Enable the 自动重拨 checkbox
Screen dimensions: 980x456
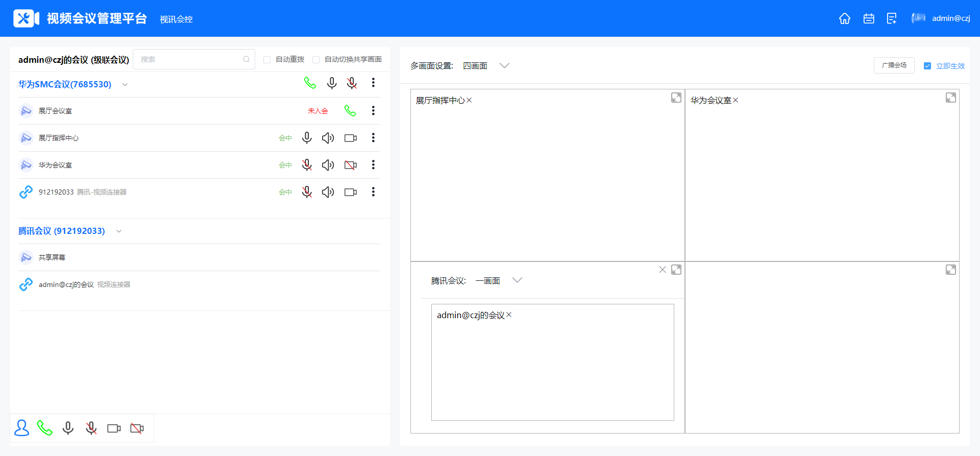pyautogui.click(x=267, y=60)
